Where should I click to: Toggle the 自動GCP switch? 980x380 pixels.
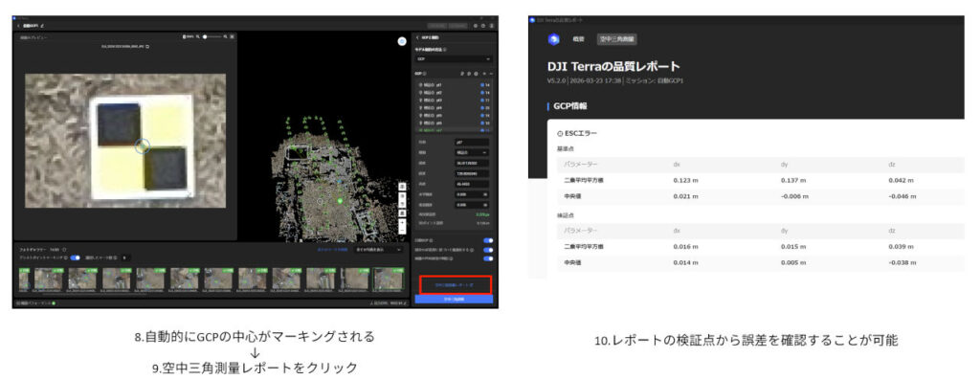click(x=488, y=240)
